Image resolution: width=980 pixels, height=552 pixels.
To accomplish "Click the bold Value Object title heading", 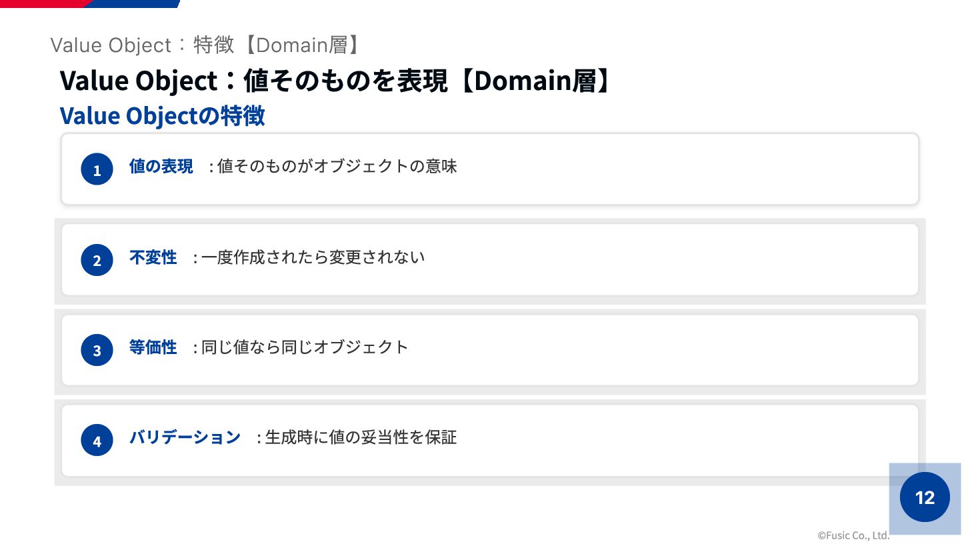I will (335, 81).
